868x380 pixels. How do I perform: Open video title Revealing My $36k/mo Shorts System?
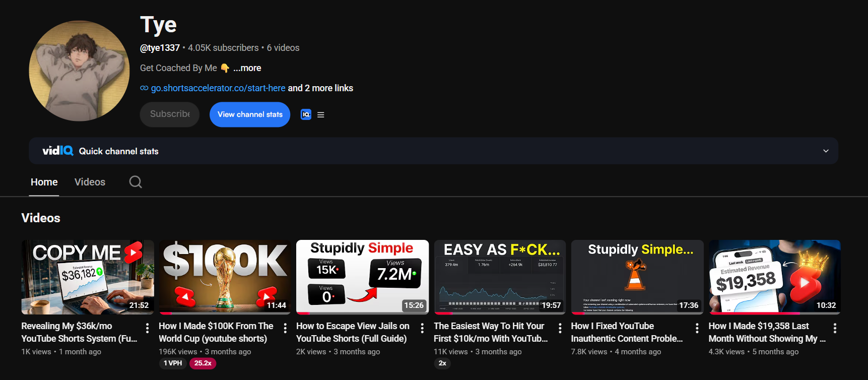pyautogui.click(x=79, y=332)
